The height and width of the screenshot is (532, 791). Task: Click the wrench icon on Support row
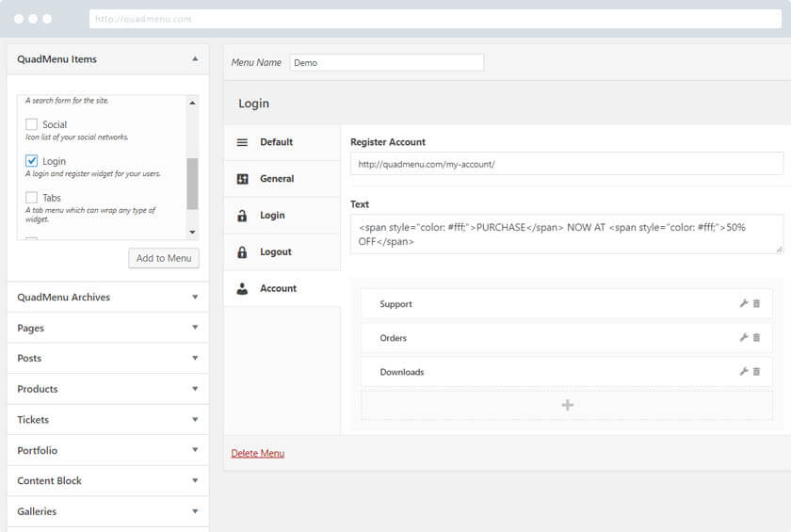click(x=744, y=304)
